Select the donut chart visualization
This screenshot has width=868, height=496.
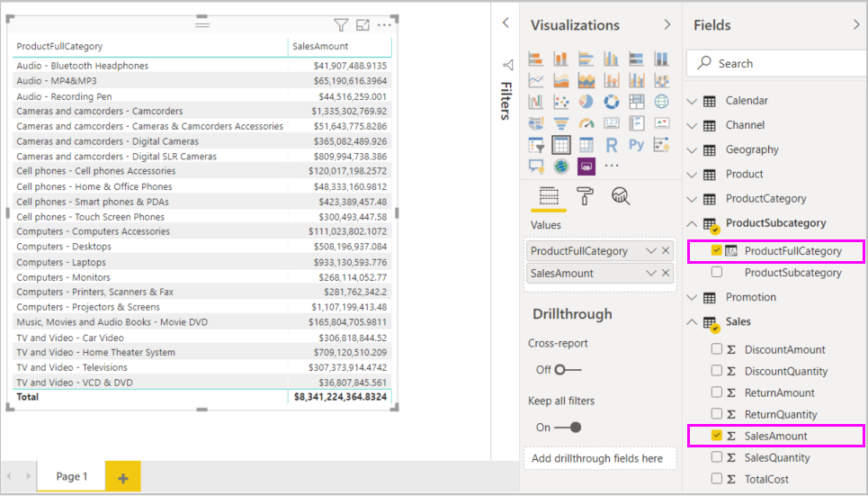(x=612, y=102)
